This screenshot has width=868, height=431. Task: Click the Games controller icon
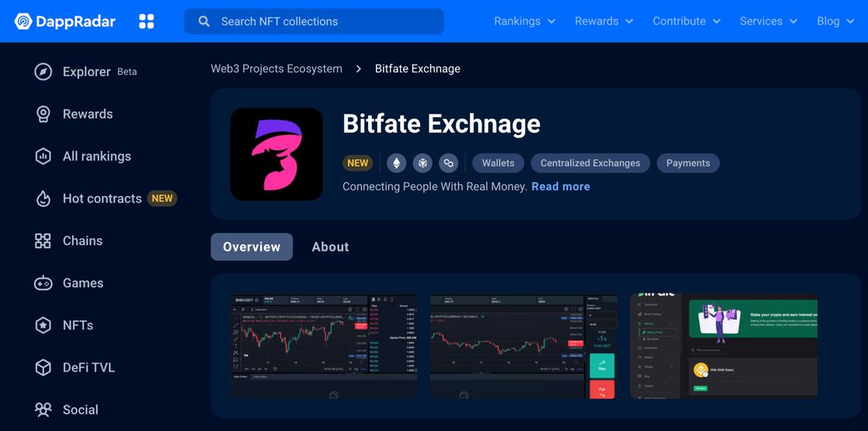(43, 283)
